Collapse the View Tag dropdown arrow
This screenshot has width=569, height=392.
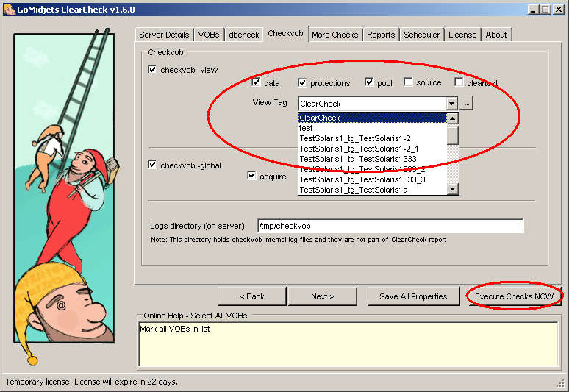tap(451, 104)
